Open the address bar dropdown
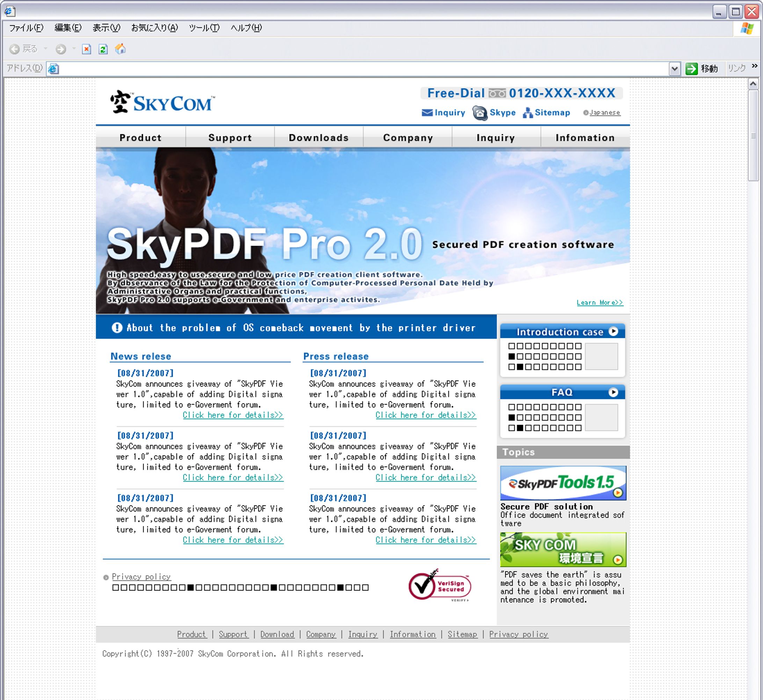The height and width of the screenshot is (700, 763). click(675, 68)
